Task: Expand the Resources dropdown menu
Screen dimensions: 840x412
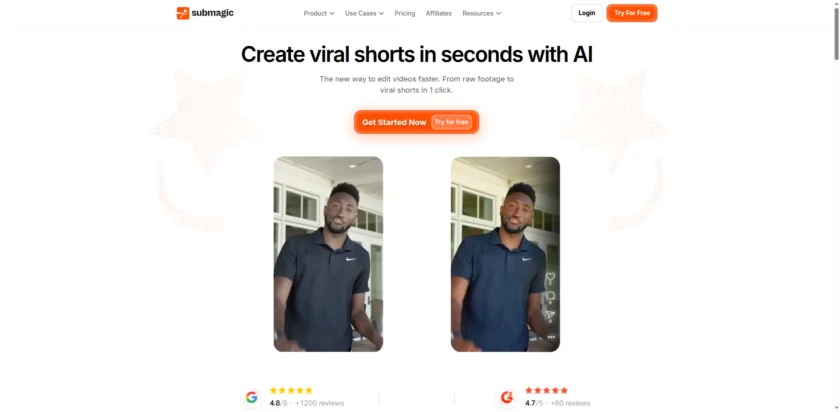Action: point(482,13)
